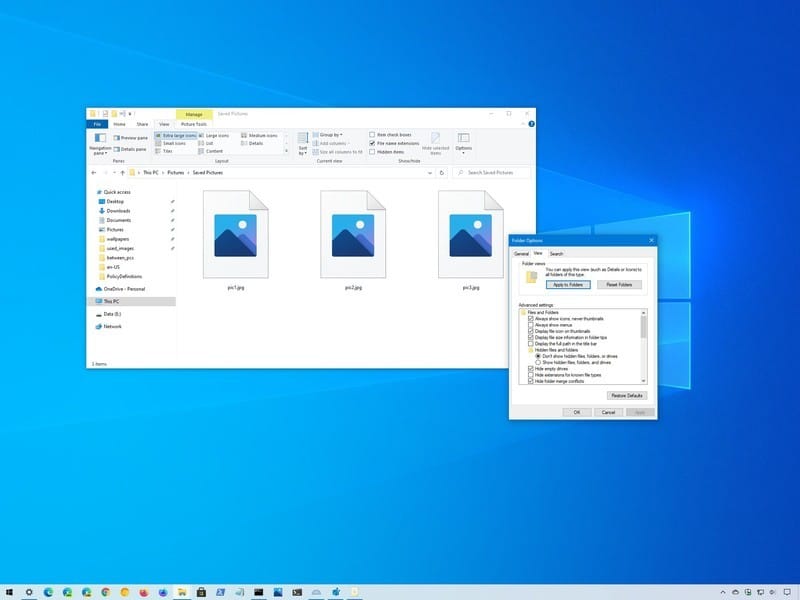This screenshot has width=800, height=600.
Task: Expand the layout gallery more arrow
Action: [286, 151]
